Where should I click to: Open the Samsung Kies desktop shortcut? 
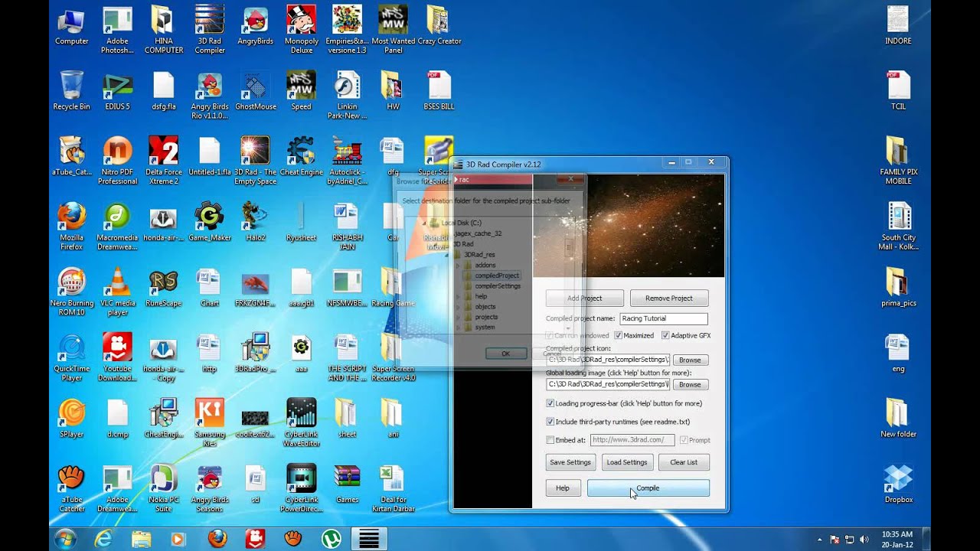tap(210, 423)
